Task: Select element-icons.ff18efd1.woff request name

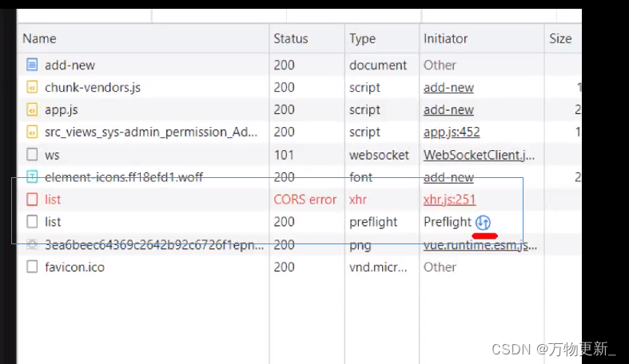Action: pyautogui.click(x=124, y=177)
